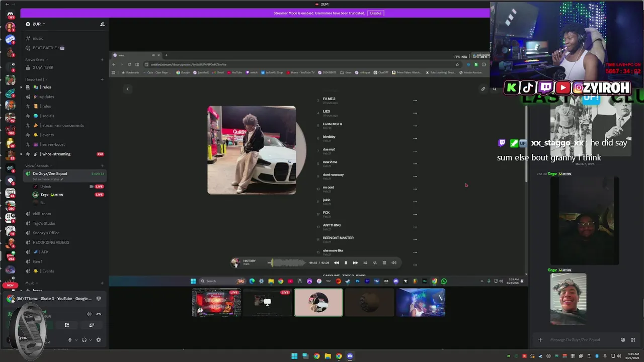
Task: Open the blue-lit webcam thumbnail
Action: click(x=421, y=302)
